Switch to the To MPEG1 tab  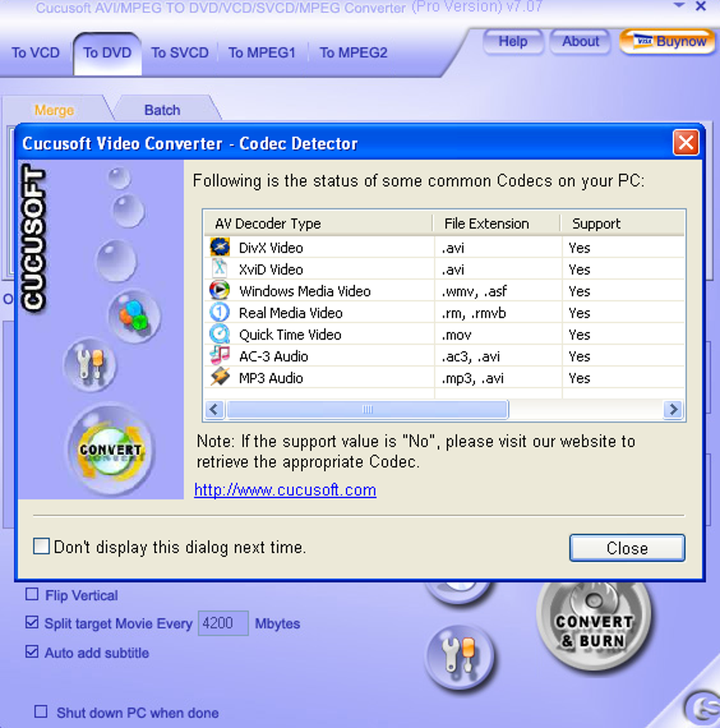[x=261, y=52]
